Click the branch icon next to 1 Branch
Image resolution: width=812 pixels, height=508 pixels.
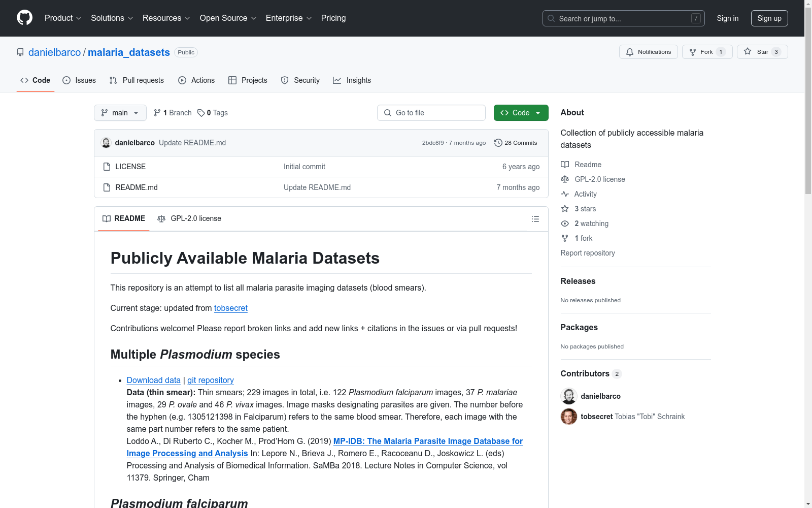point(157,113)
